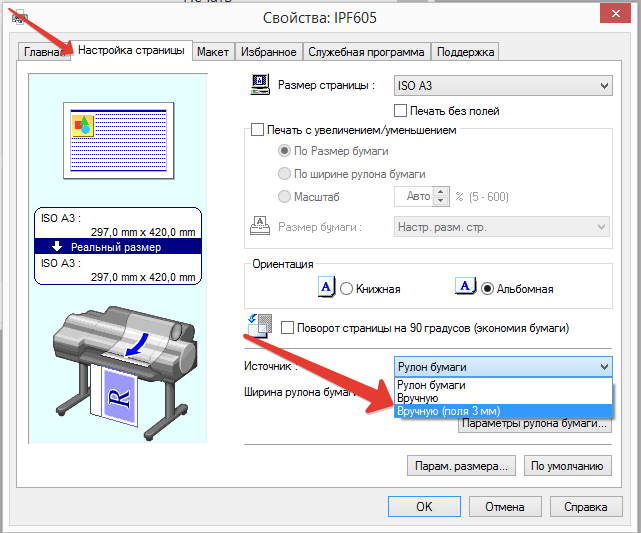Viewport: 641px width, 533px height.
Task: Click the Отмена cancel button
Action: point(505,507)
